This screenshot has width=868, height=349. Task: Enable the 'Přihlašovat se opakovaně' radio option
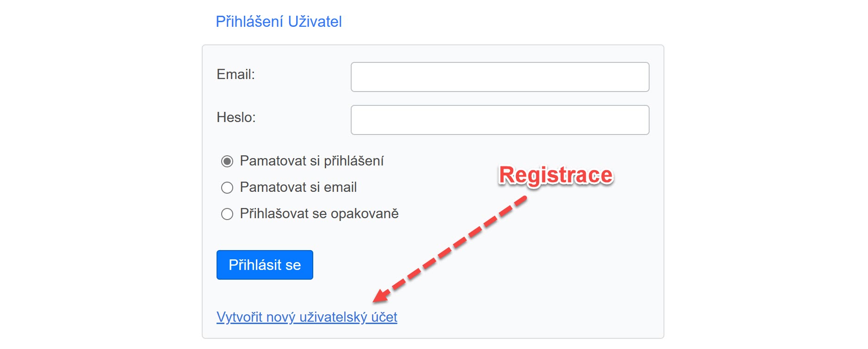tap(227, 214)
